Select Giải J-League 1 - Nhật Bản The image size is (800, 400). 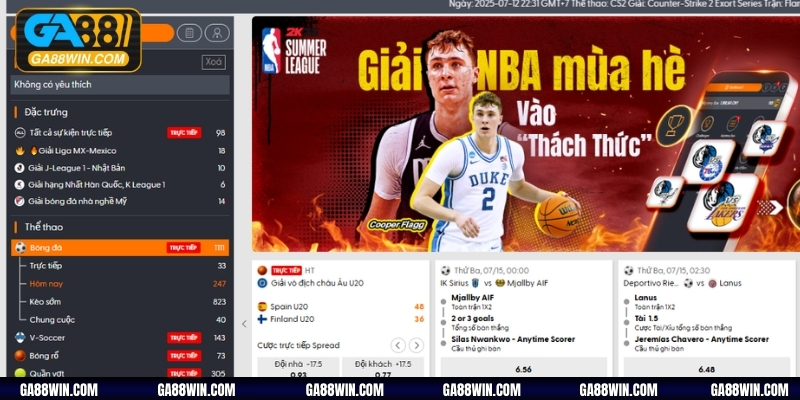click(x=120, y=168)
